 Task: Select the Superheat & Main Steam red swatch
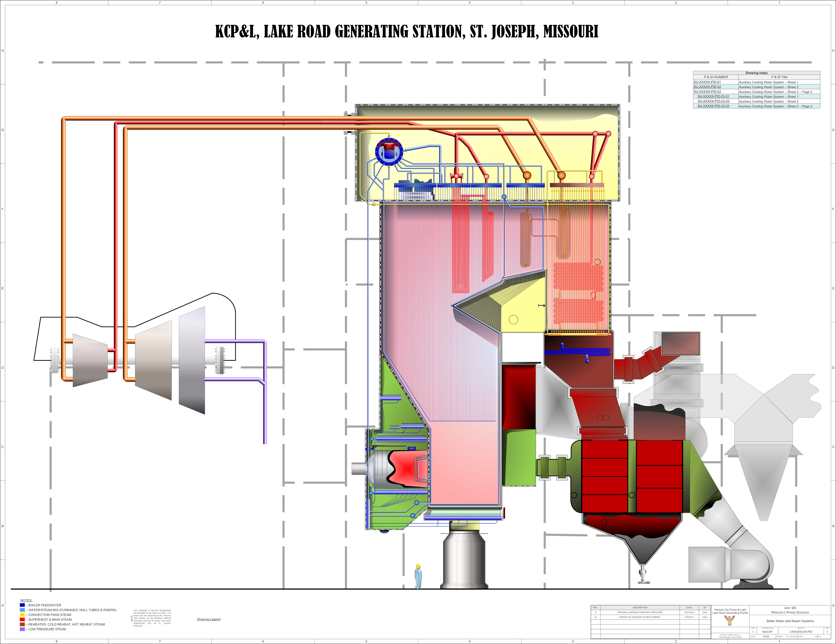(22, 620)
